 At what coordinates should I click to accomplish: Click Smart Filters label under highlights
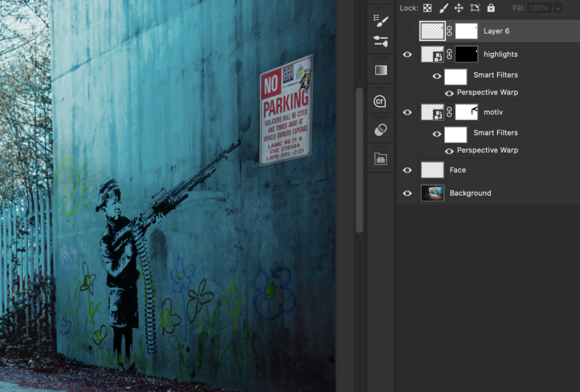pos(495,75)
